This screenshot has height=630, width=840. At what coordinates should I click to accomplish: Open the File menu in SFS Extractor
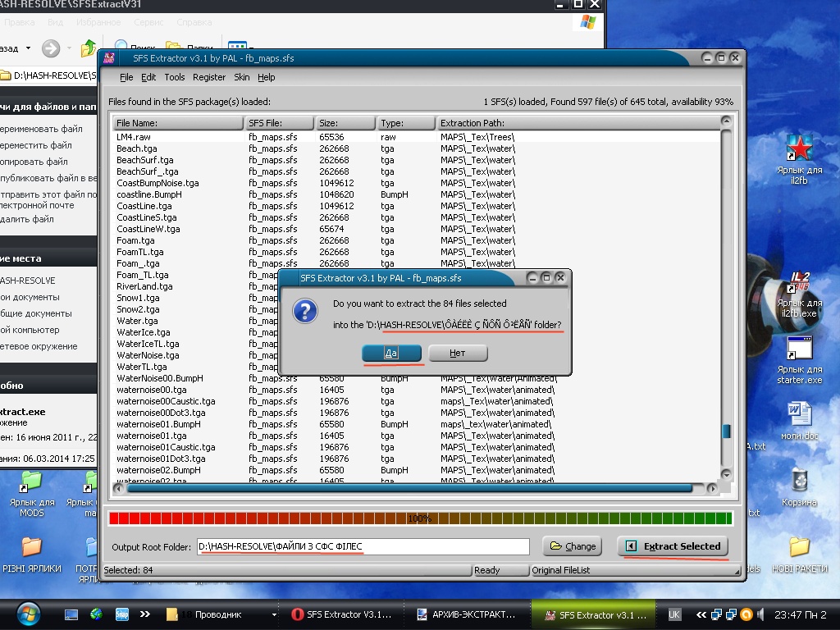(126, 77)
